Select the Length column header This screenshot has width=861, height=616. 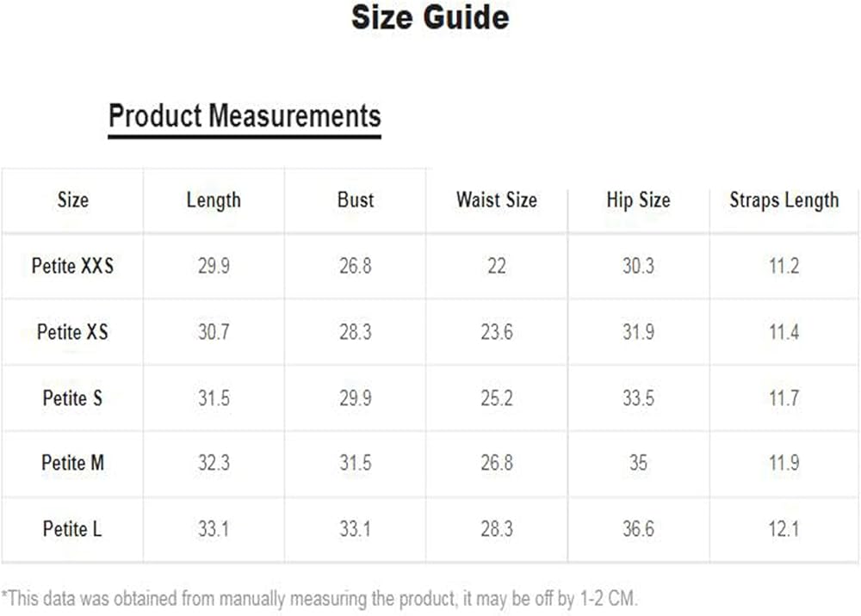click(x=214, y=200)
